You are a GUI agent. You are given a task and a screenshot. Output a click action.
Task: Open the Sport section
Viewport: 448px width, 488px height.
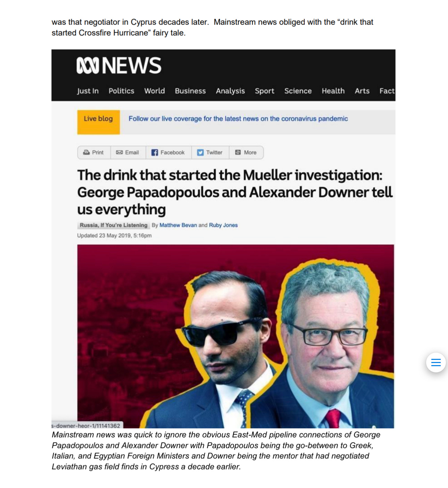265,91
